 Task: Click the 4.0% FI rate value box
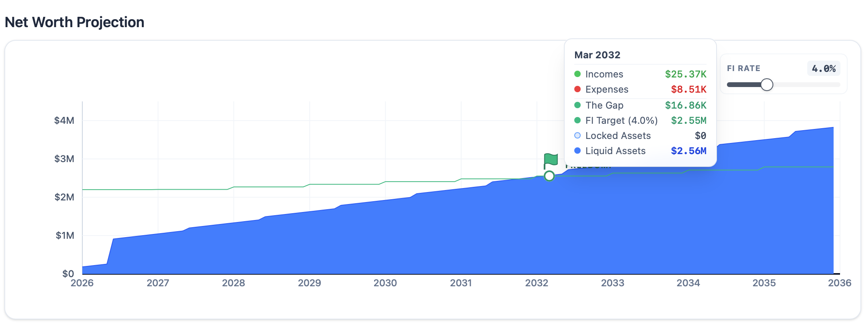click(824, 69)
